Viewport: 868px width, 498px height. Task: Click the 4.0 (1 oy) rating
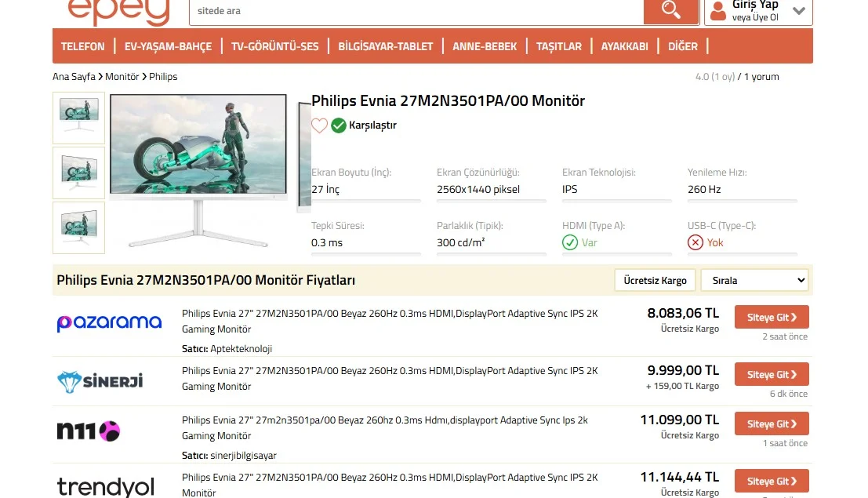click(714, 76)
